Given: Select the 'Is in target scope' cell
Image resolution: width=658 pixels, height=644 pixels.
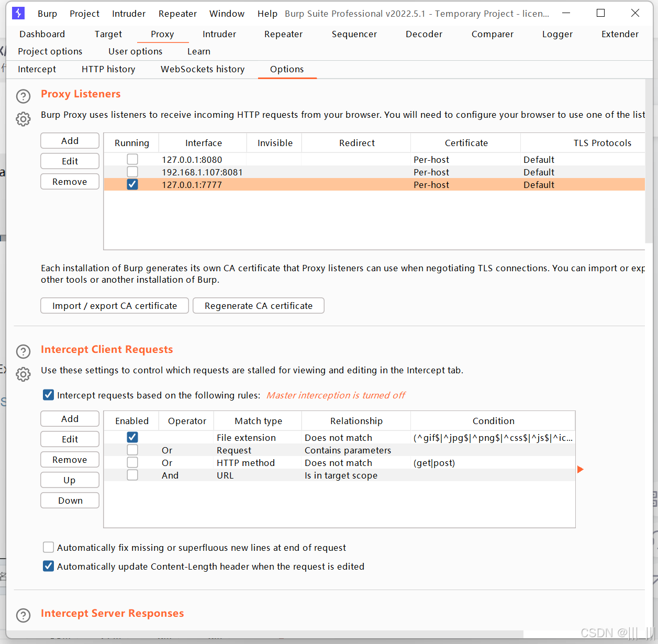Looking at the screenshot, I should pyautogui.click(x=356, y=475).
